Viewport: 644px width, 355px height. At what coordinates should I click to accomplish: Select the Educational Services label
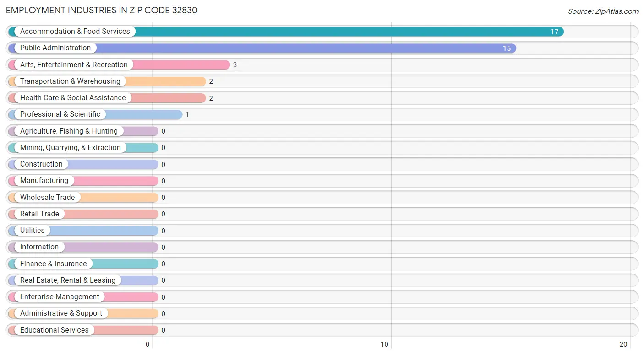(55, 330)
